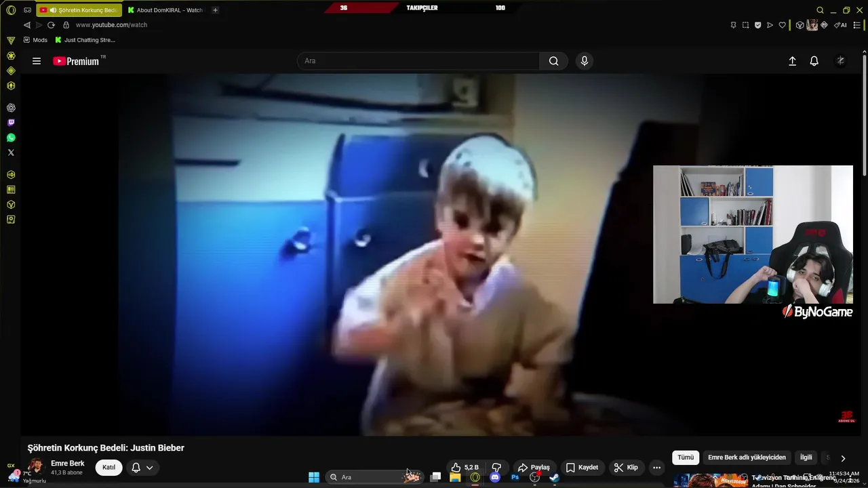Reload the current page
Image resolution: width=868 pixels, height=488 pixels.
coord(51,25)
